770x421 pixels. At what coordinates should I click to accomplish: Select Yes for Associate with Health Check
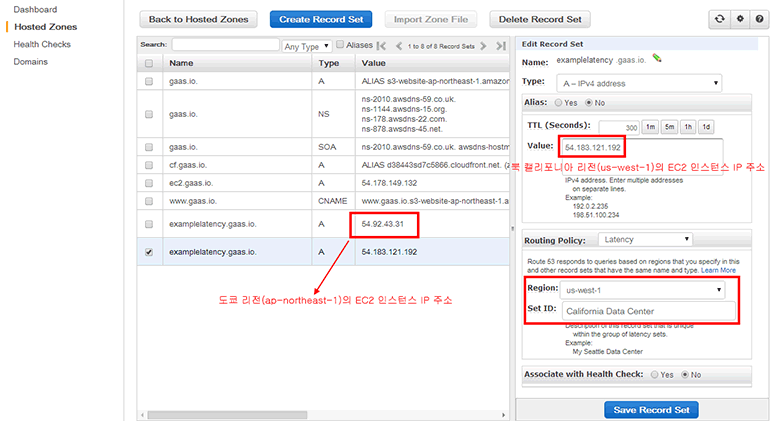(x=656, y=375)
